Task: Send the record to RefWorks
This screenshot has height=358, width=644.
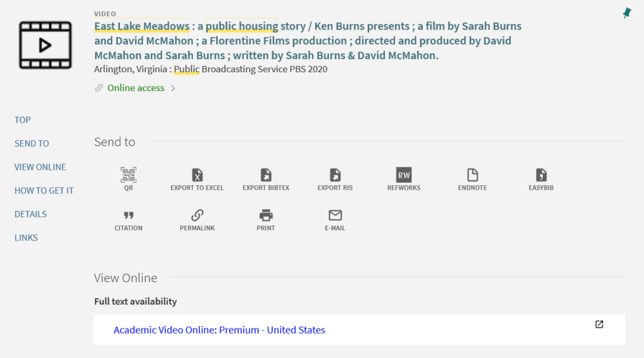Action: click(x=404, y=179)
